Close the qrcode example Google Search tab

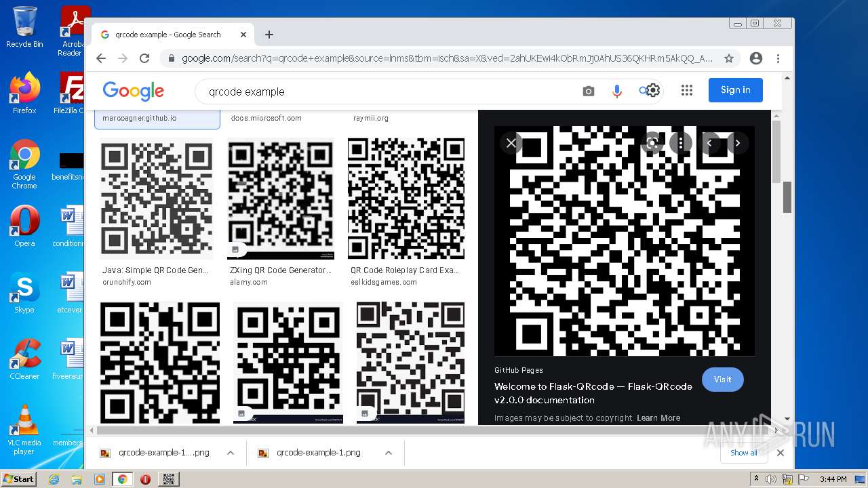pos(243,35)
